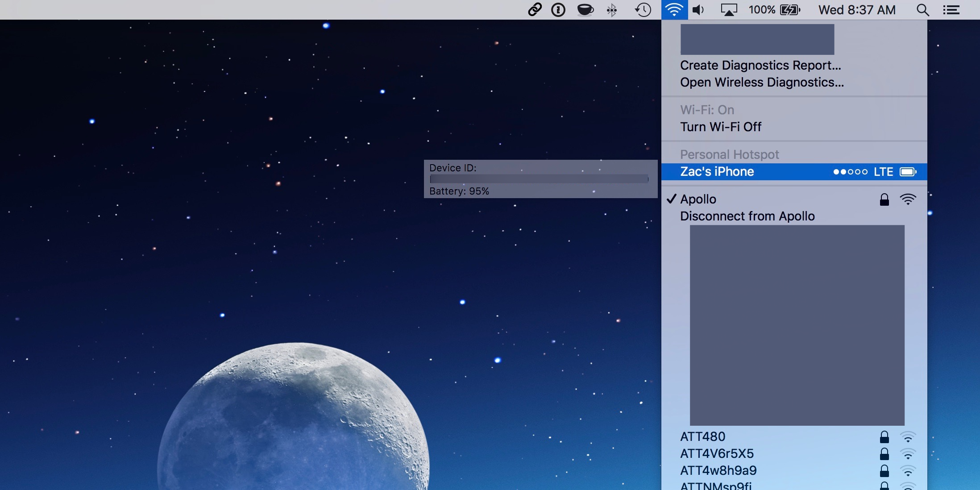Connect to Zac's iPhone hotspot
The width and height of the screenshot is (980, 490).
click(x=717, y=170)
